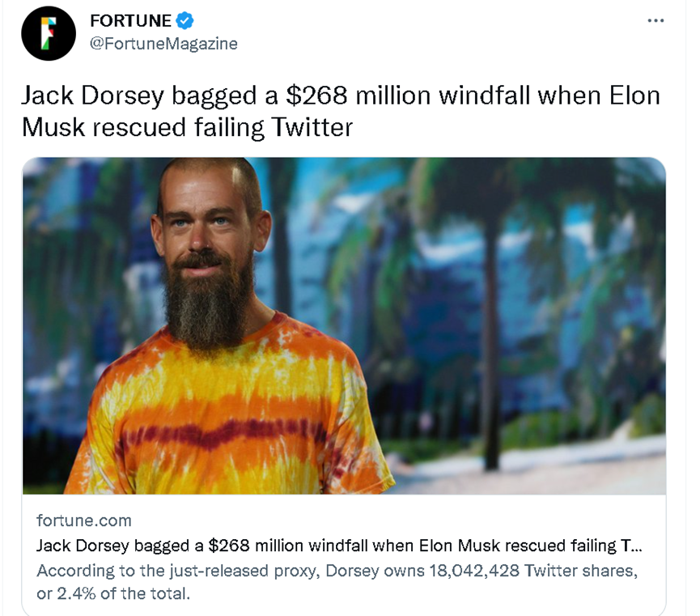Click the tweet text's first line
Image resolution: width=700 pixels, height=616 pixels.
(340, 96)
